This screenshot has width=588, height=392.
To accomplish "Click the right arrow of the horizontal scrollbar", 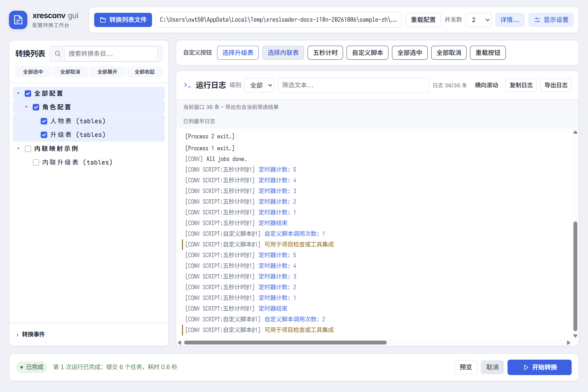I will pyautogui.click(x=568, y=343).
